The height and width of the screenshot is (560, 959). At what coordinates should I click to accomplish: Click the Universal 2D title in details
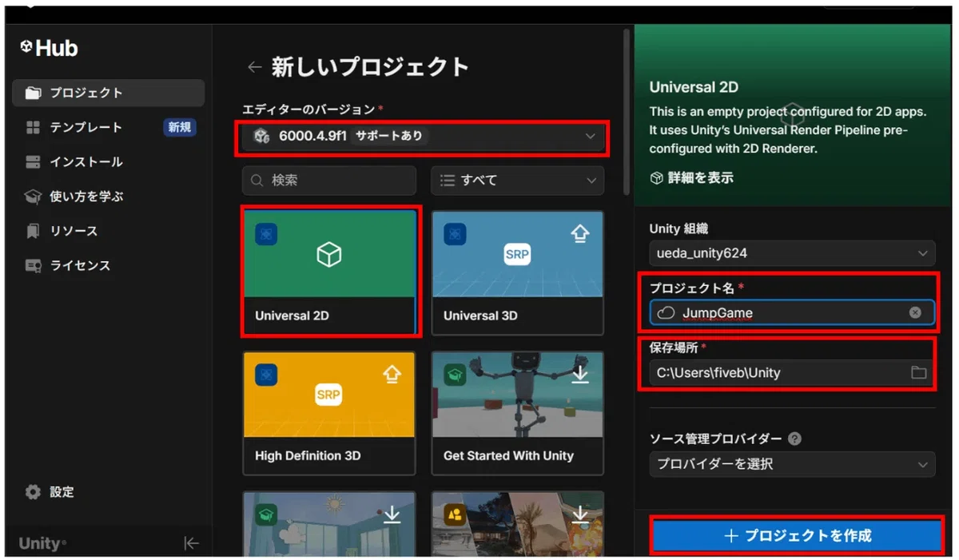point(694,87)
